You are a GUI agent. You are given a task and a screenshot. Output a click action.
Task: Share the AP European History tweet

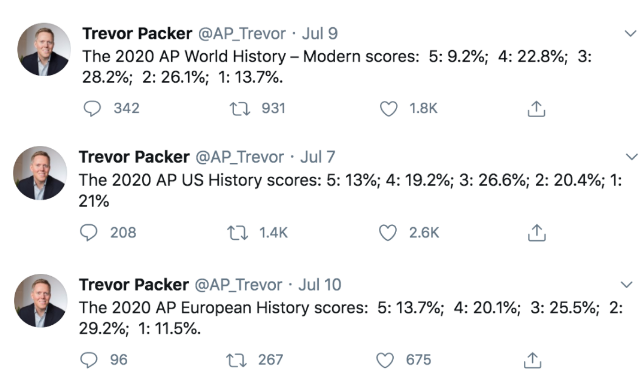click(x=532, y=360)
